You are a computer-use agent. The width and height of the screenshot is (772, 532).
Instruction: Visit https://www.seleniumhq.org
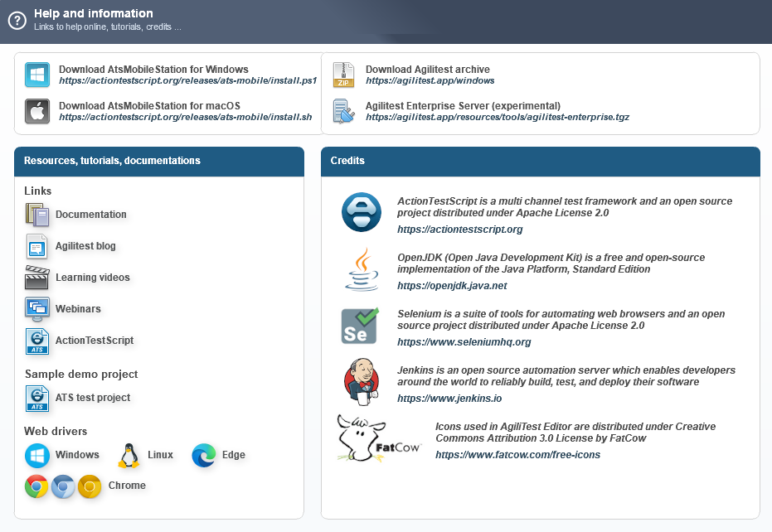(x=464, y=342)
